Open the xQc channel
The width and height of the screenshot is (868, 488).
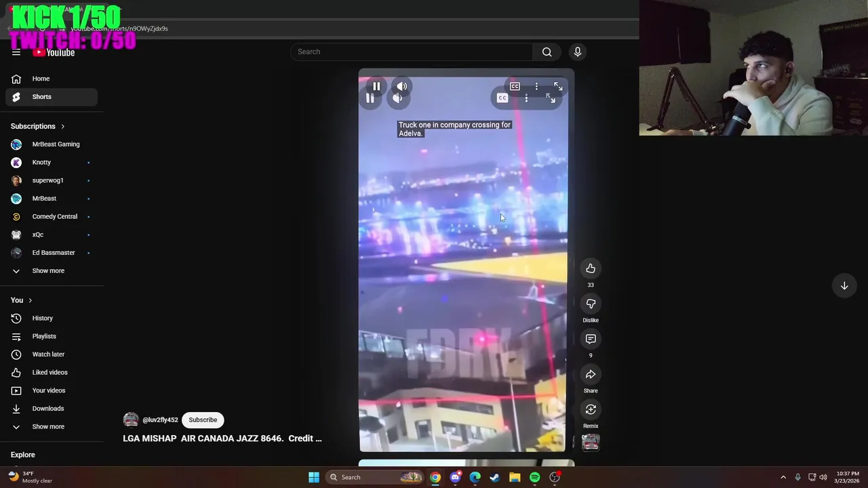click(52, 235)
